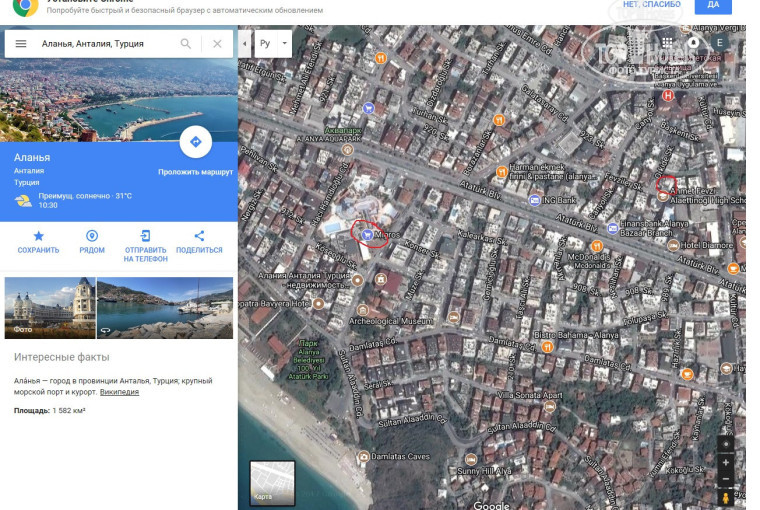
Task: Zoom in with the plus button
Action: [x=725, y=463]
